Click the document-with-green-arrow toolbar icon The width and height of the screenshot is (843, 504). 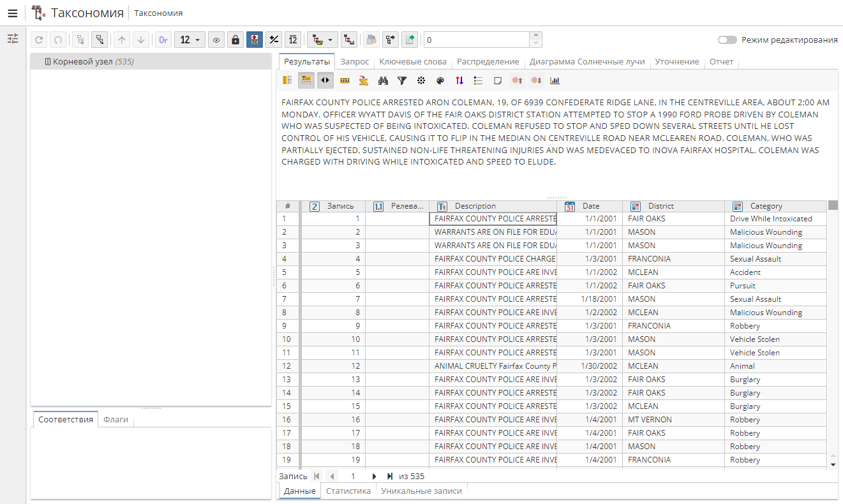click(x=410, y=40)
